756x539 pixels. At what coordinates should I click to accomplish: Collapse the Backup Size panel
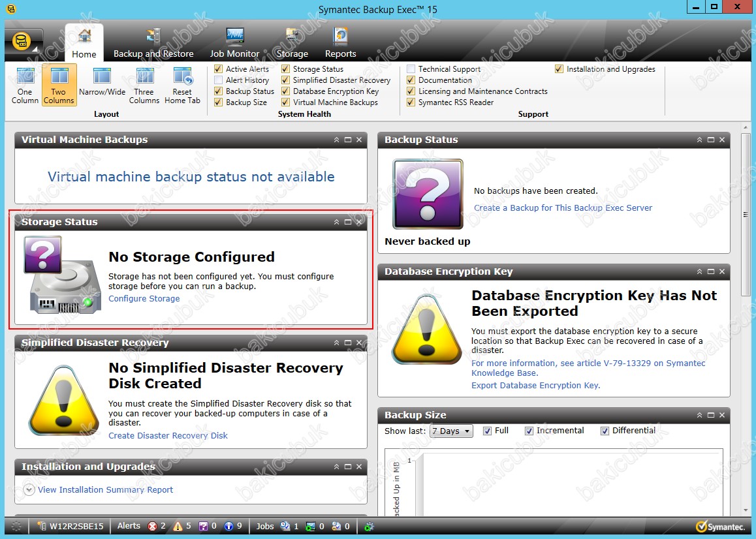[x=700, y=415]
